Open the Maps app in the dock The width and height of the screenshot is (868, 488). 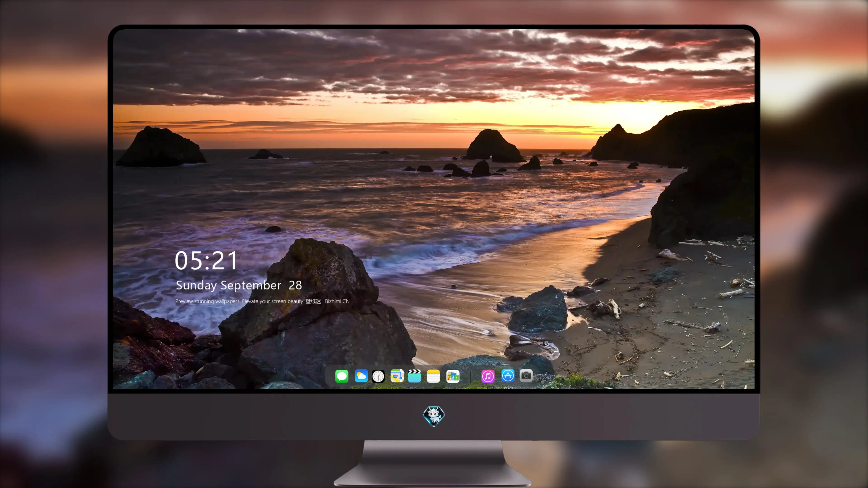click(x=397, y=376)
